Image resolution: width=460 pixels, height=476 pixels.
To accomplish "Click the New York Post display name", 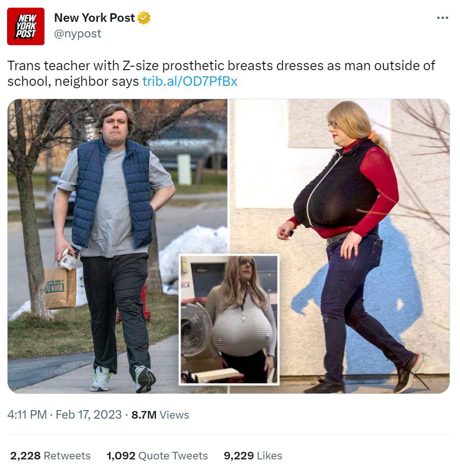I will [x=94, y=18].
